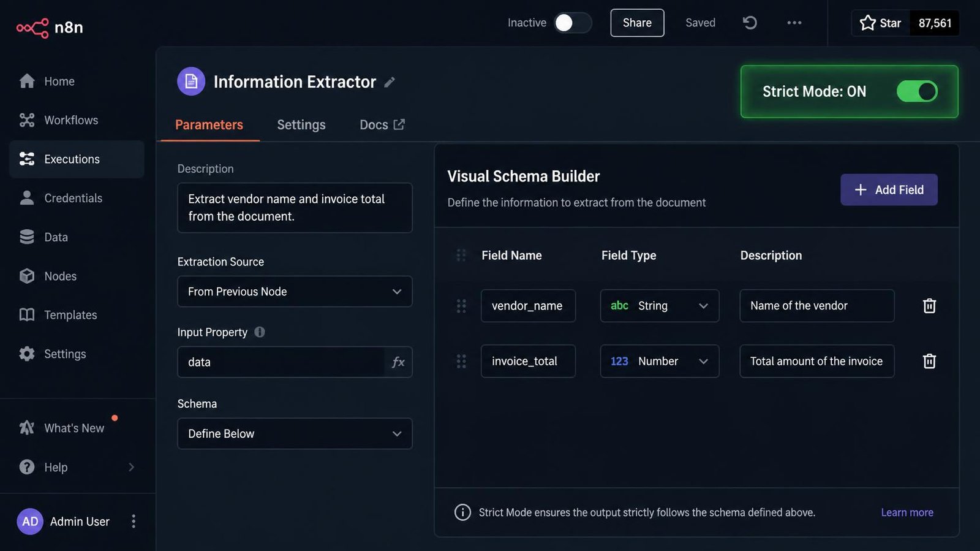Open the Extraction Source dropdown
The height and width of the screenshot is (551, 980).
pos(295,292)
